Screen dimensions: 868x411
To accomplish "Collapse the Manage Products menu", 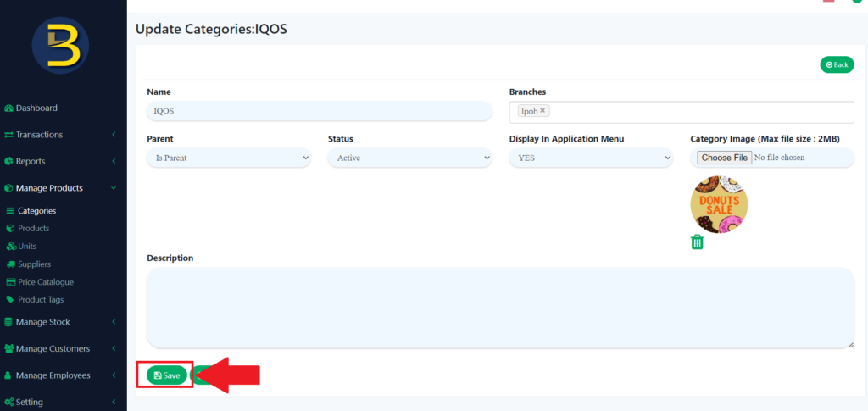I will tap(49, 188).
